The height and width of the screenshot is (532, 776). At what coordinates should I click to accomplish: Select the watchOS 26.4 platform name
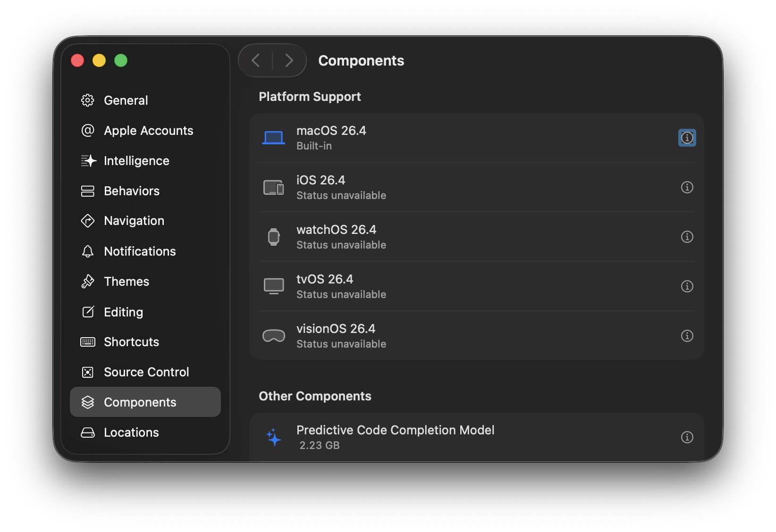337,230
